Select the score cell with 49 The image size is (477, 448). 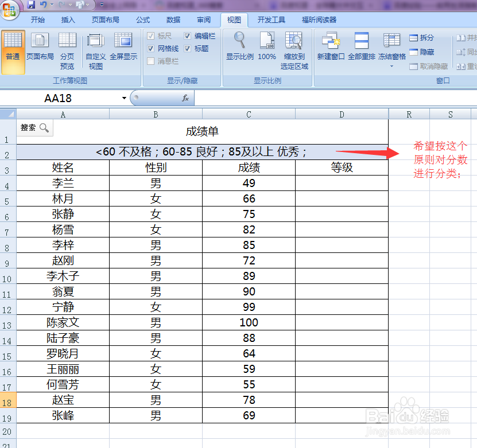[x=249, y=183]
